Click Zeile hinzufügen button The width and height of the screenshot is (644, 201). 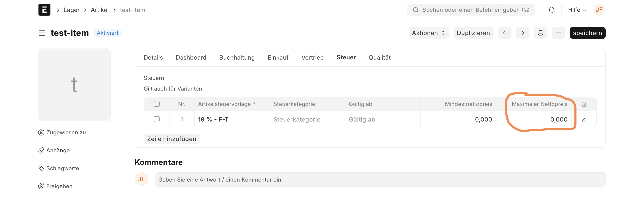point(171,139)
